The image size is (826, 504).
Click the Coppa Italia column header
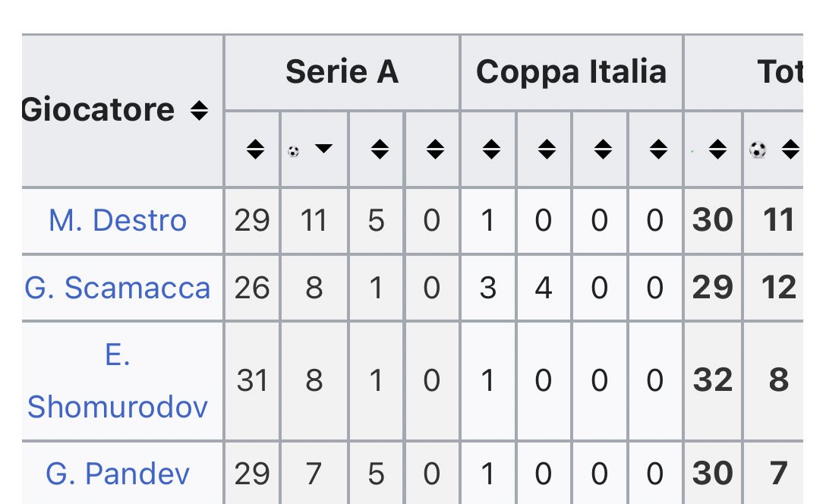click(572, 72)
